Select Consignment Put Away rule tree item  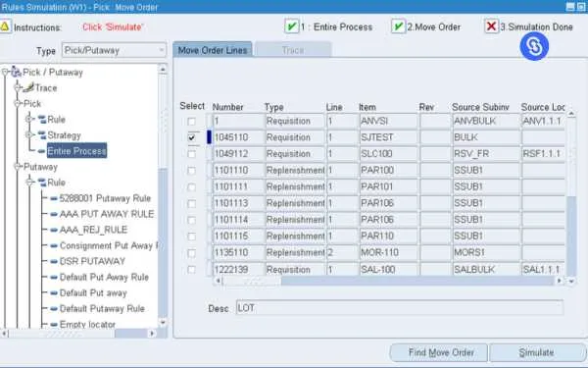pos(109,245)
